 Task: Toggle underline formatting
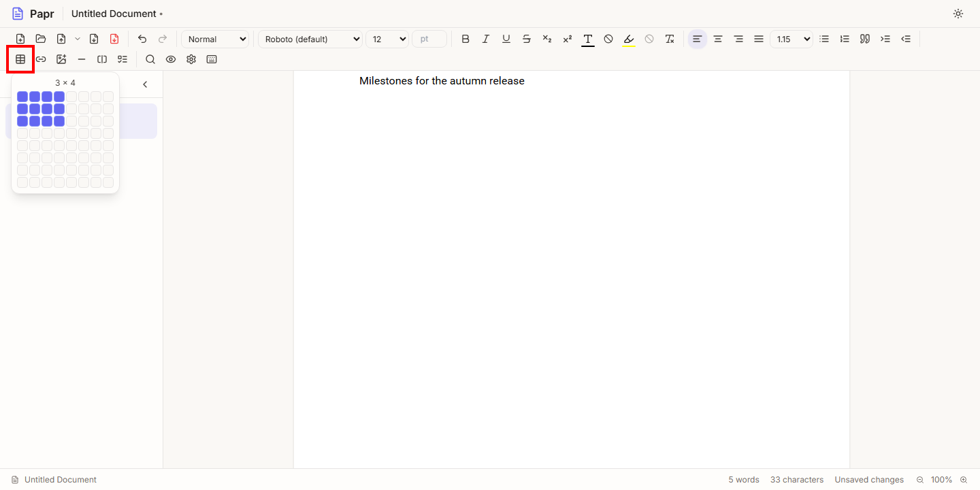(506, 39)
